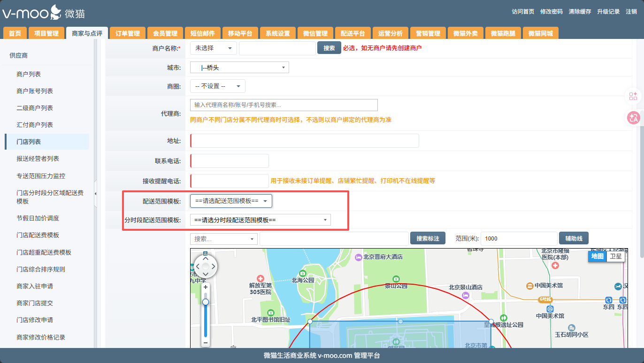This screenshot has width=644, height=363.
Task: Pan the map north with up arrow
Action: [x=205, y=258]
